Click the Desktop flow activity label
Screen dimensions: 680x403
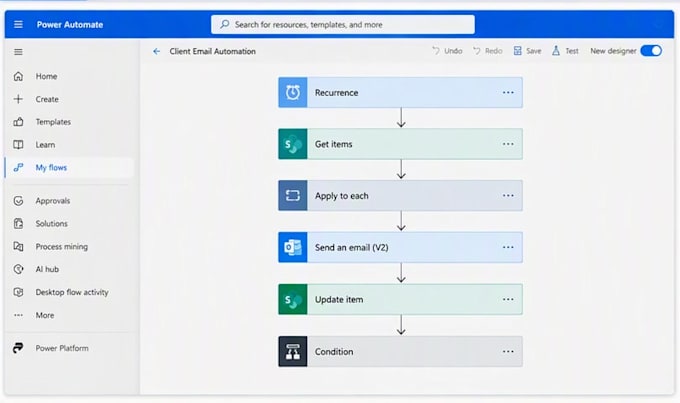(x=72, y=292)
